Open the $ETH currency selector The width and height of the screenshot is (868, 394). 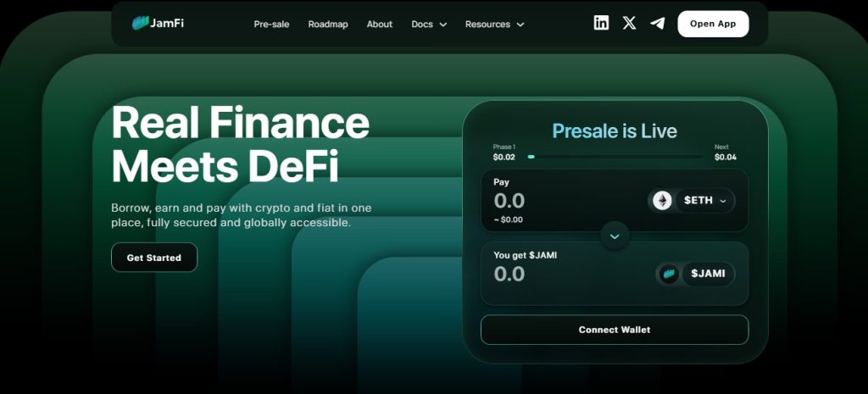pos(704,201)
